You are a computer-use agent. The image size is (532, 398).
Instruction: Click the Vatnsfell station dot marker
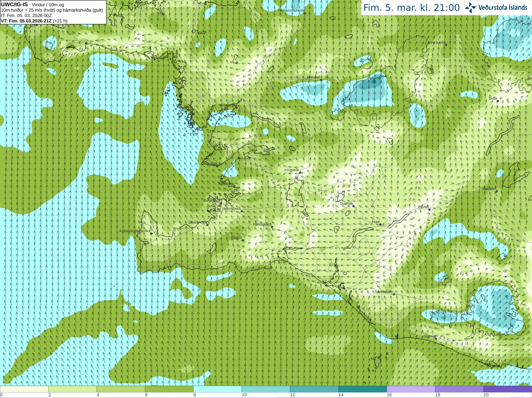[496, 191]
